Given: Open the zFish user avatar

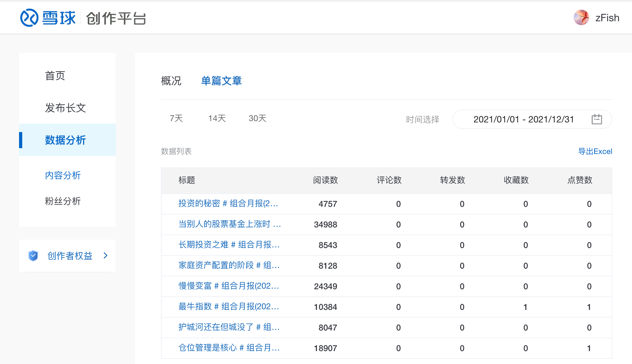Looking at the screenshot, I should pos(581,17).
